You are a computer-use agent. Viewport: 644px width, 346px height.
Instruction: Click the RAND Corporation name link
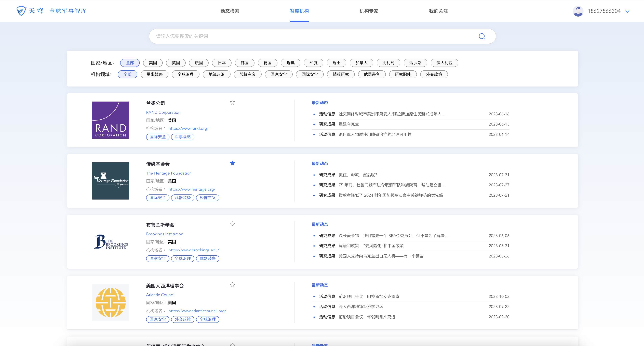coord(163,112)
